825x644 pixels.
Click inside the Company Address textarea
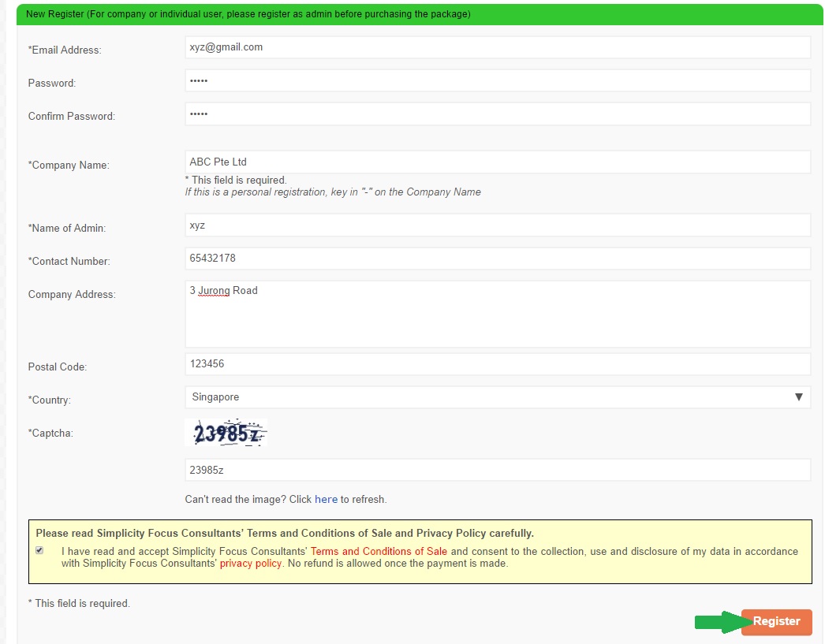497,314
